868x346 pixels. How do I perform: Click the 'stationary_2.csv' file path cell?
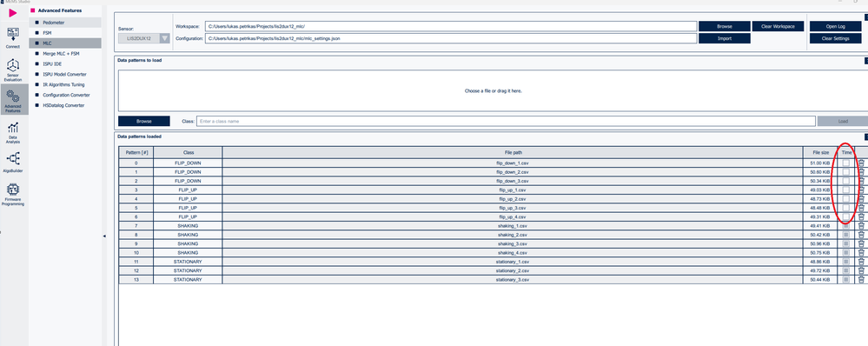[x=513, y=270]
